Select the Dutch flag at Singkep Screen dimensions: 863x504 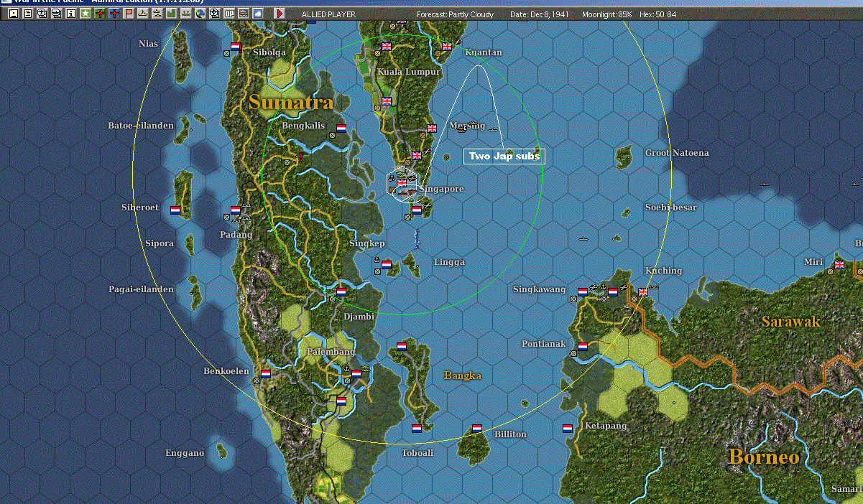tap(387, 265)
